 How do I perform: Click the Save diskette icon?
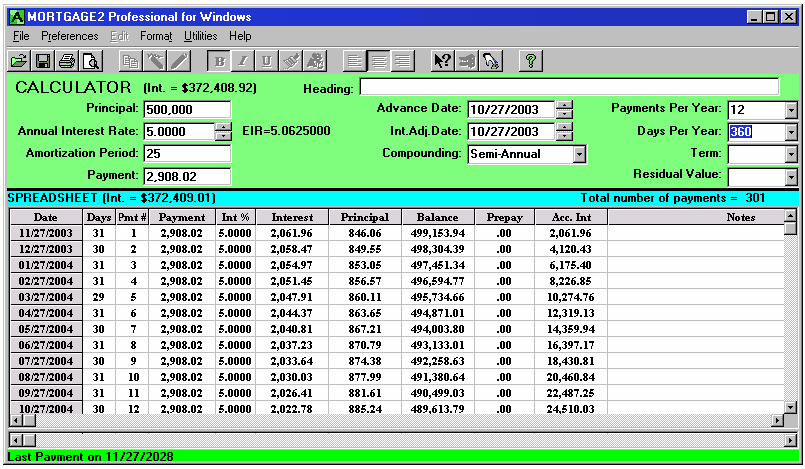pos(43,60)
